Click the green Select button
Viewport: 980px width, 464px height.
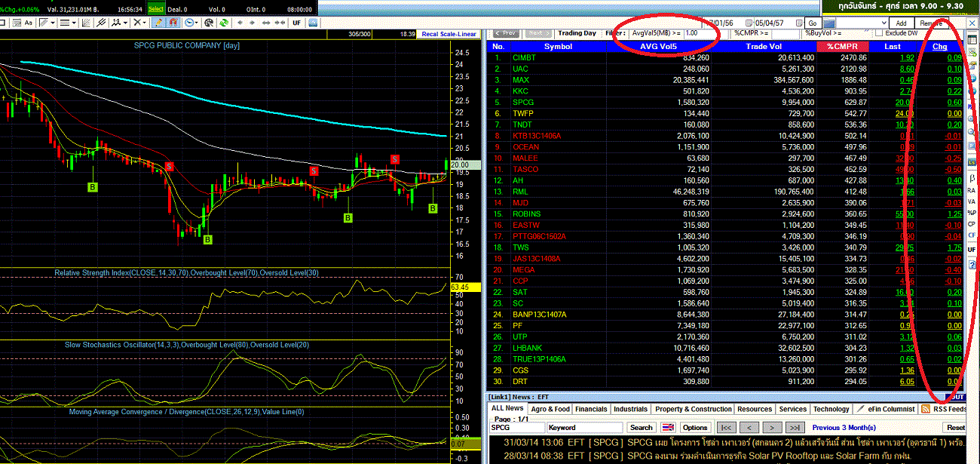156,9
